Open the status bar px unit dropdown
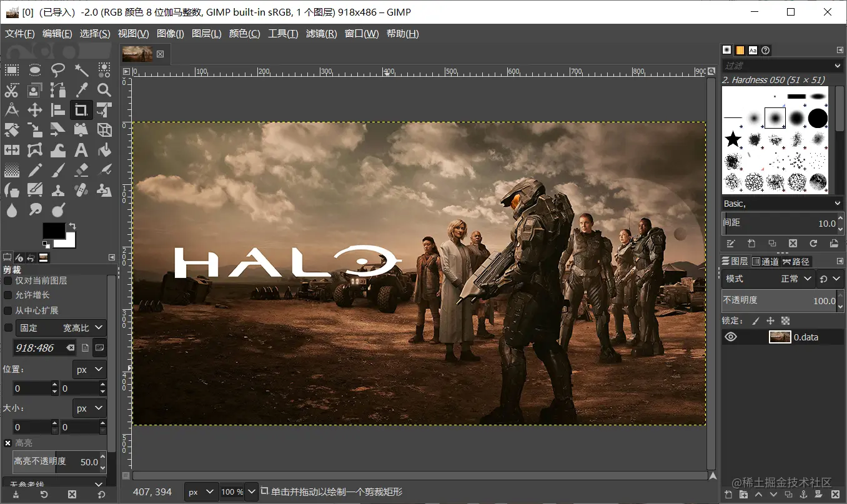The height and width of the screenshot is (504, 847). 201,492
